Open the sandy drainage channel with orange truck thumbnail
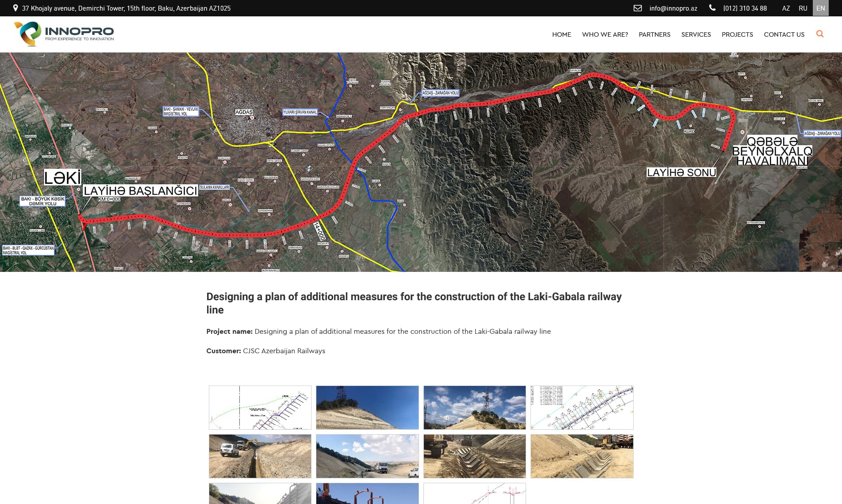The image size is (842, 504). click(x=582, y=456)
